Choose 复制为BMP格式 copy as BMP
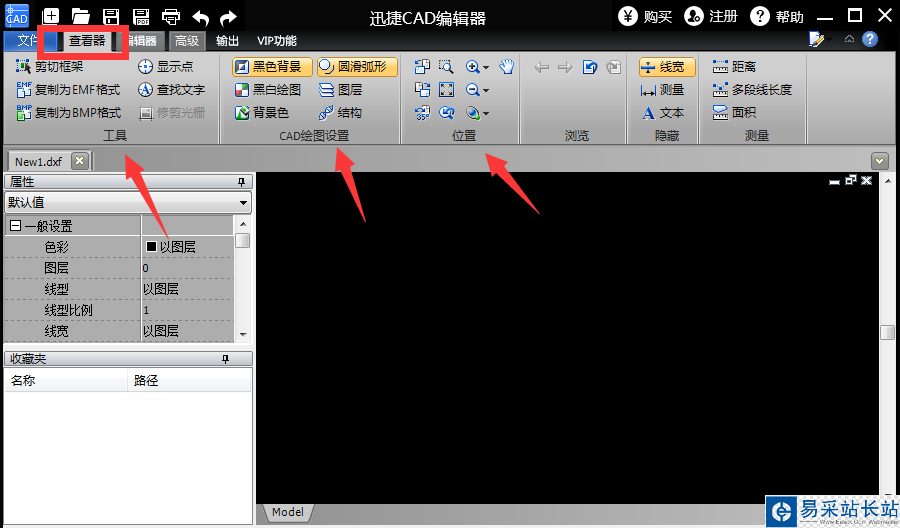This screenshot has width=900, height=528. [69, 112]
